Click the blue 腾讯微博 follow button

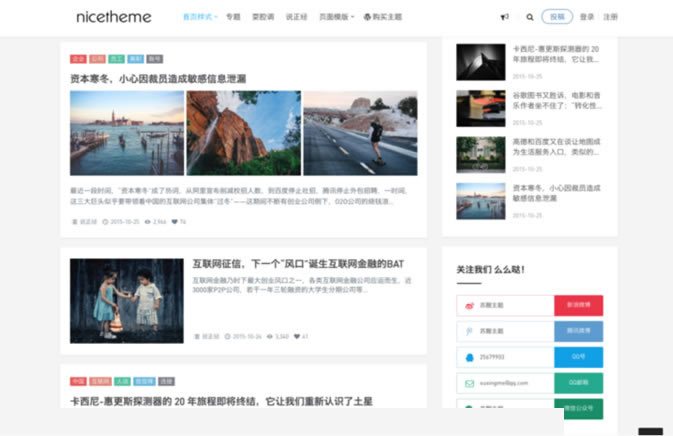point(579,331)
